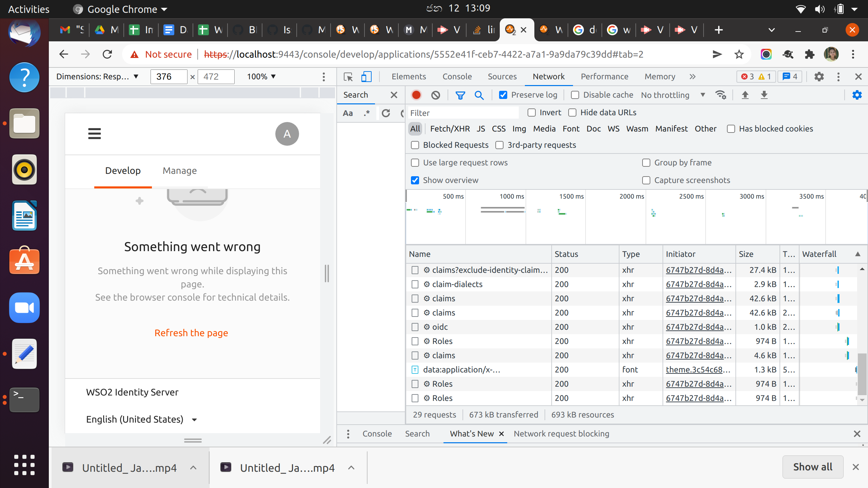
Task: Click the export HAR download icon
Action: click(764, 95)
